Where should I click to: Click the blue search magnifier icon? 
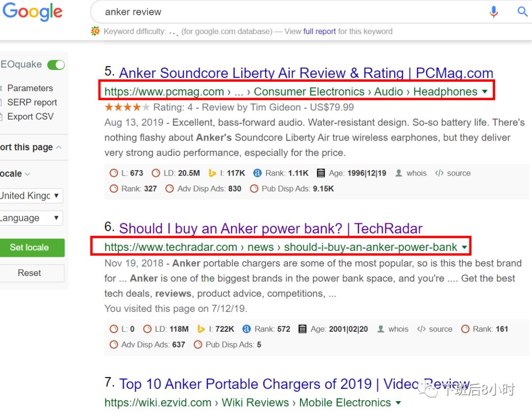[x=523, y=11]
